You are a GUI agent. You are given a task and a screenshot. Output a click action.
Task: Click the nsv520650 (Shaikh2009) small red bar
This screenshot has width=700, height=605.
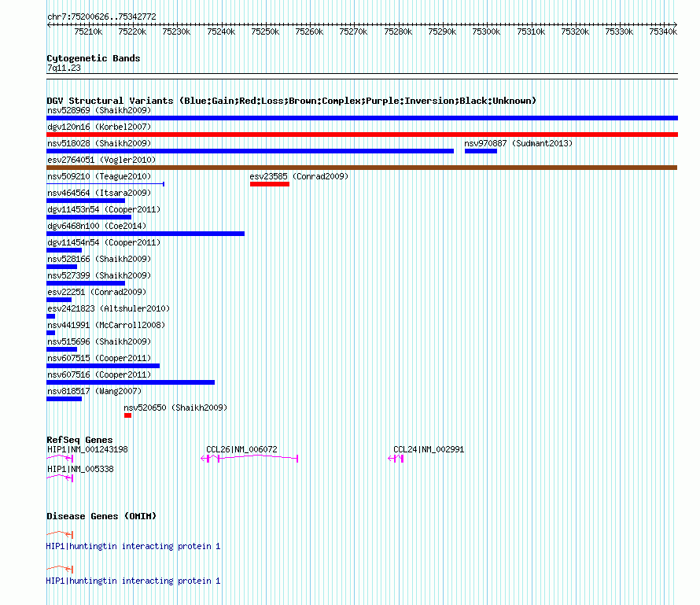click(x=127, y=415)
